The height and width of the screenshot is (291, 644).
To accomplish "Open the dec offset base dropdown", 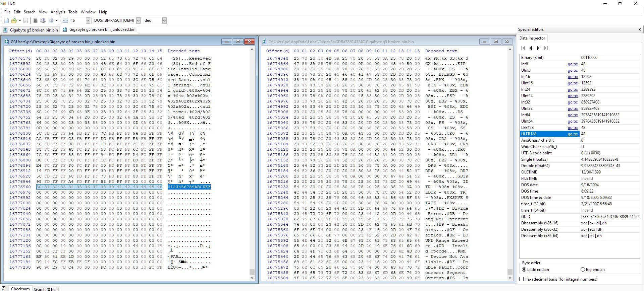I will (x=164, y=20).
